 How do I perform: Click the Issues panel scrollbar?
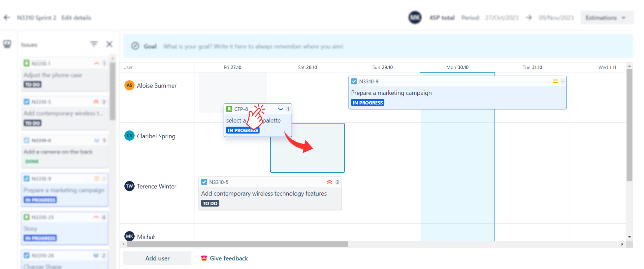(x=112, y=91)
